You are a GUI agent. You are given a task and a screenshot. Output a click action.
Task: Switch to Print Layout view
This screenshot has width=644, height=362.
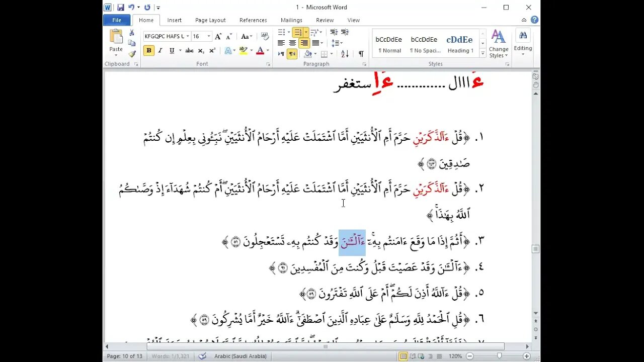click(x=403, y=356)
